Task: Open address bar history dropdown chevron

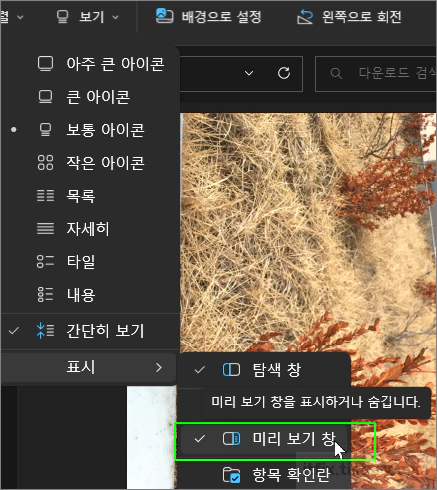Action: 249,73
